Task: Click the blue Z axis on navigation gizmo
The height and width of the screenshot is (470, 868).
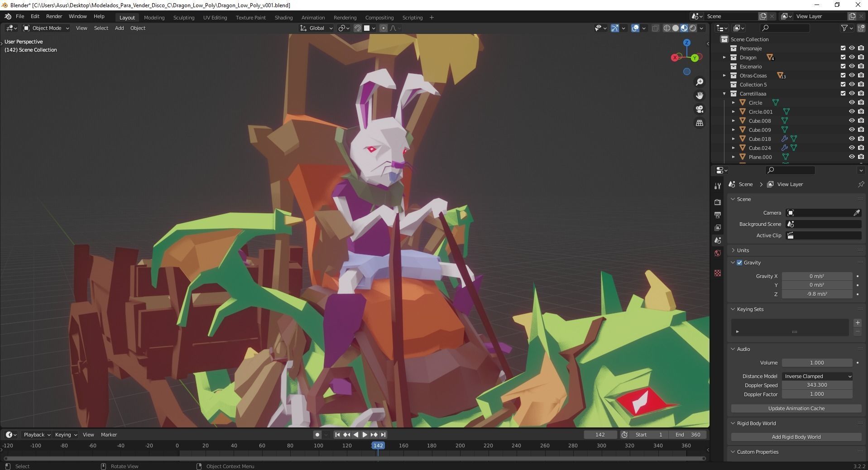Action: pos(687,43)
